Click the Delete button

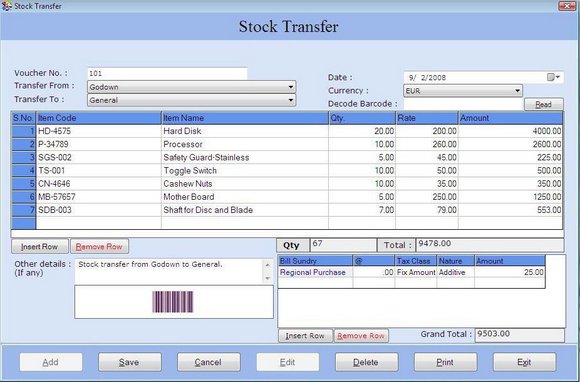[366, 362]
